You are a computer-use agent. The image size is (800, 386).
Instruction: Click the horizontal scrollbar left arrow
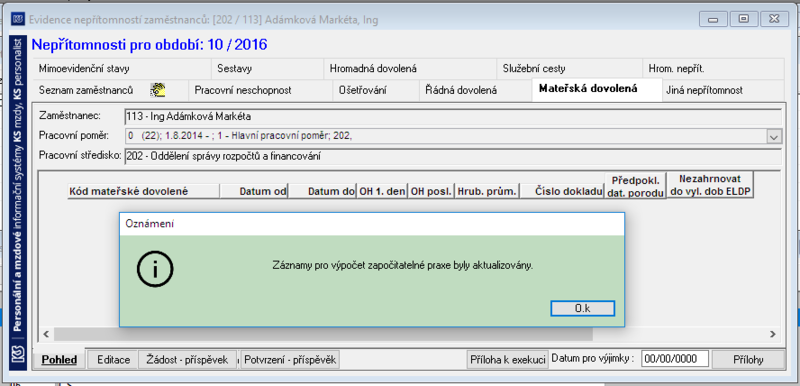point(46,334)
